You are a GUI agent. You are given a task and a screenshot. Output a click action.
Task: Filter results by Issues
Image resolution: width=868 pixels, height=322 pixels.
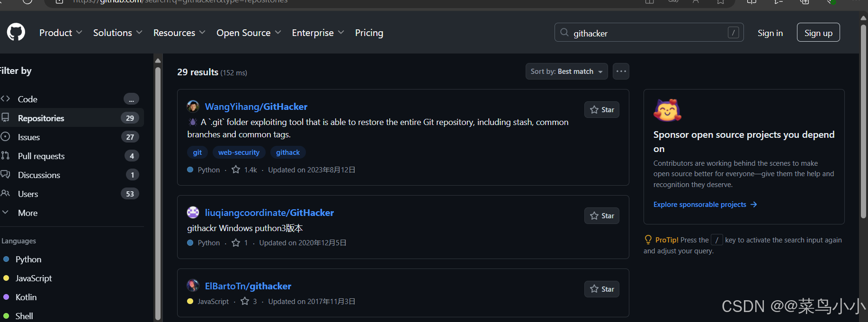tap(71, 137)
